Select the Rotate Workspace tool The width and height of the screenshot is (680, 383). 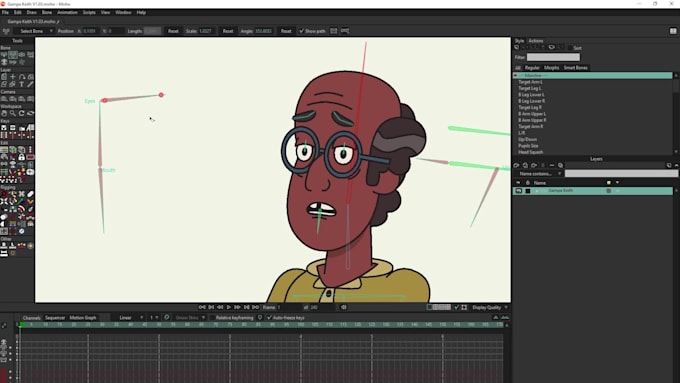click(21, 113)
